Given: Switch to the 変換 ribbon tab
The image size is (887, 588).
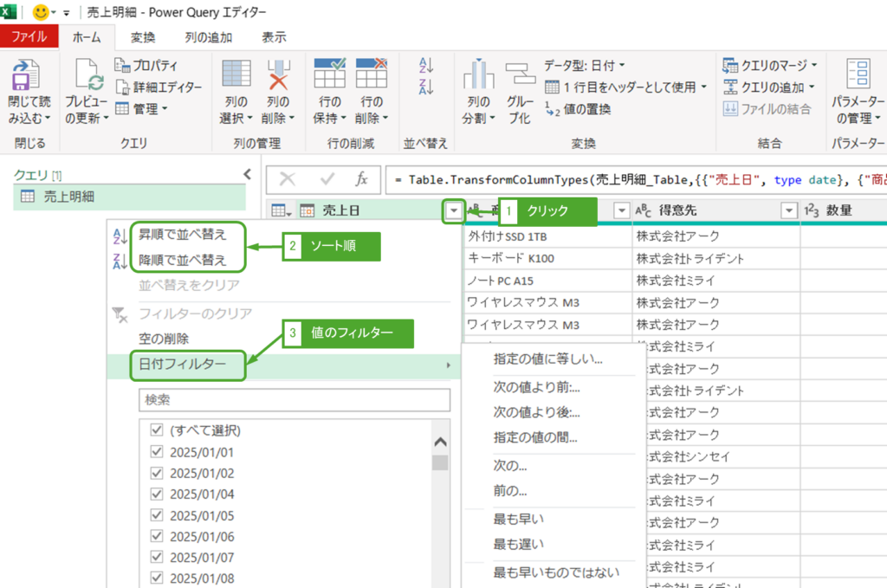Looking at the screenshot, I should point(143,37).
